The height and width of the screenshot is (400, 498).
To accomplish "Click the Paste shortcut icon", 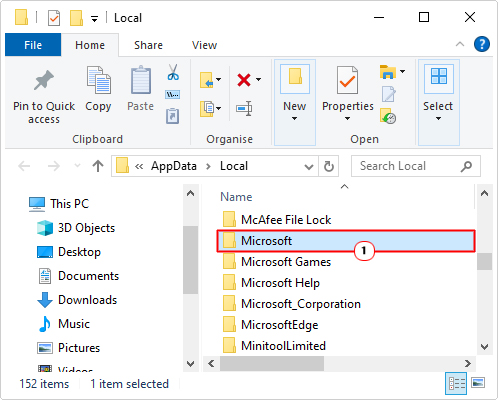I will pos(173,116).
